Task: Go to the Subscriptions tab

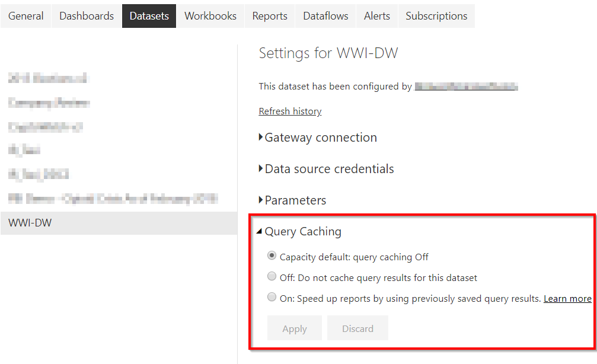Action: pos(436,16)
